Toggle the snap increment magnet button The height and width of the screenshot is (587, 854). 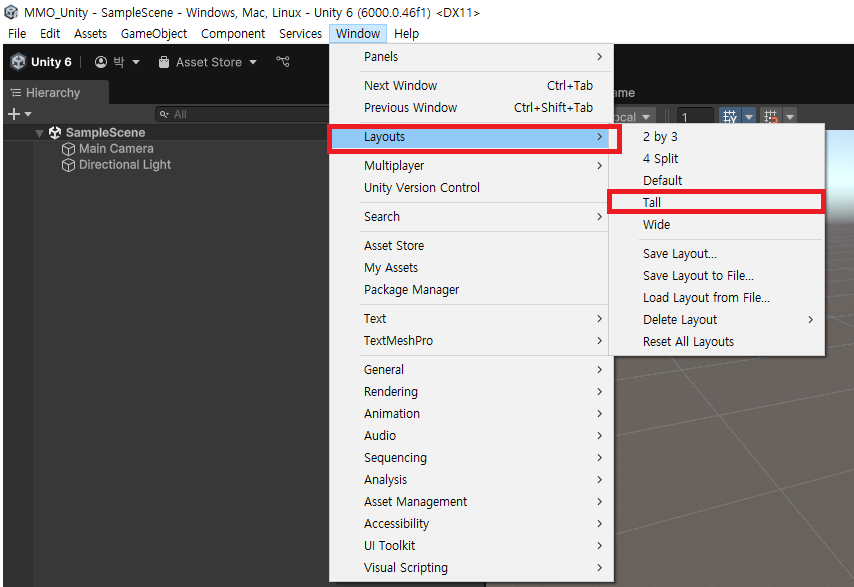click(x=770, y=117)
